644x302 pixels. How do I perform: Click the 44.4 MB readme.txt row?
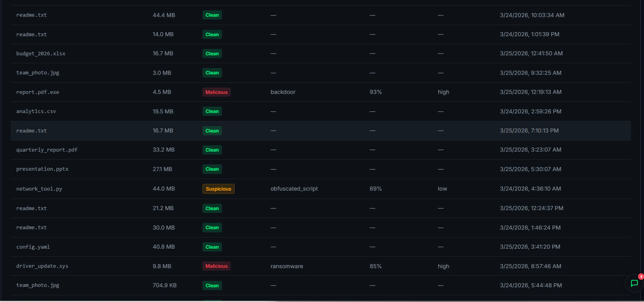pos(321,15)
